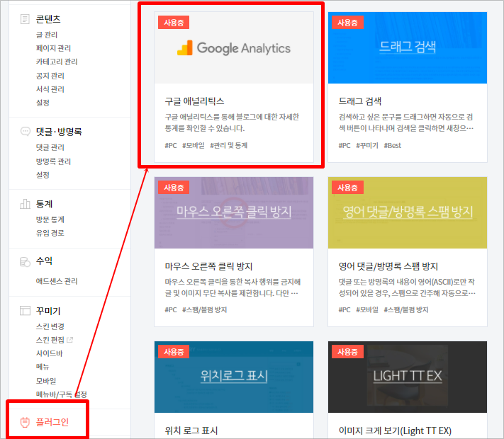Click #Best tag on 드래그 검색 card
Screen dimensions: 504x439
pyautogui.click(x=393, y=145)
